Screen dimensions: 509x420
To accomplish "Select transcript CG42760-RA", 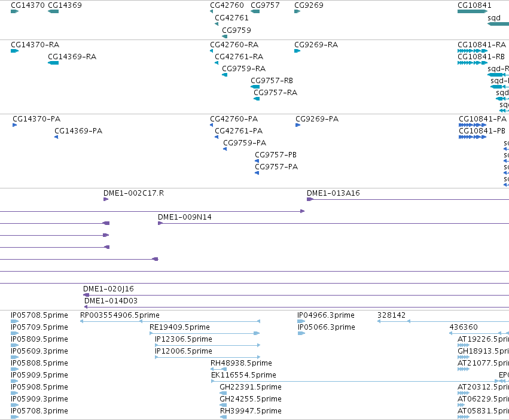I will [x=234, y=45].
